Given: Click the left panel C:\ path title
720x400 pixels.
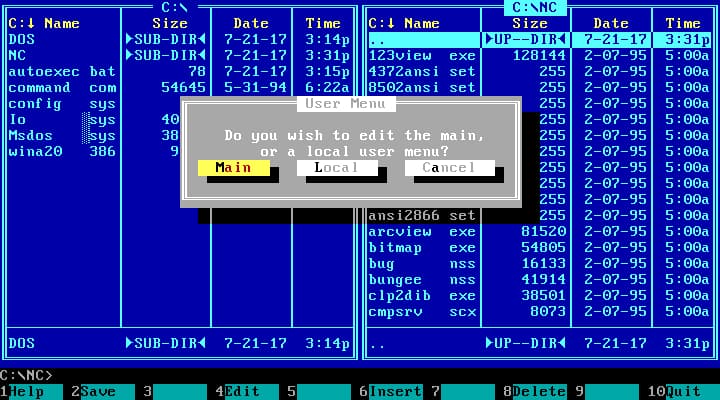Looking at the screenshot, I should 175,7.
